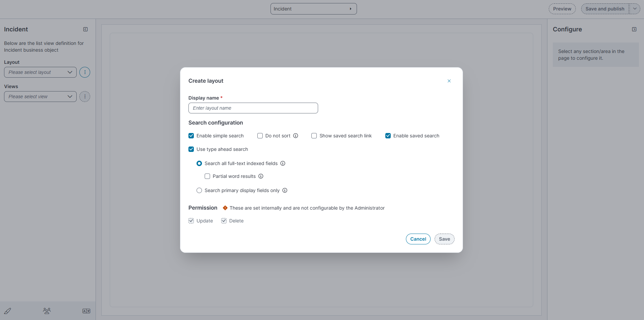The width and height of the screenshot is (644, 320).
Task: Open the Layout dropdown
Action: pos(40,72)
